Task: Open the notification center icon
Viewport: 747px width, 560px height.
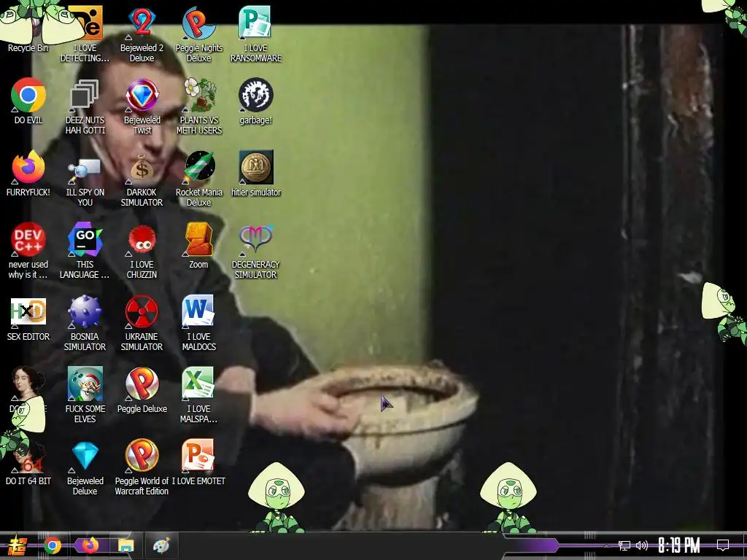Action: tap(723, 545)
